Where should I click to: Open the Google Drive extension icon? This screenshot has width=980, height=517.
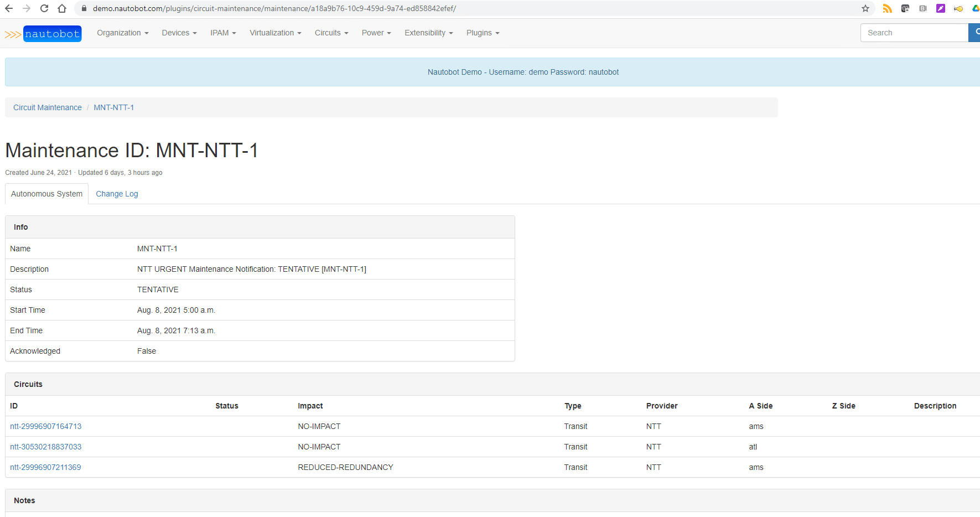point(976,8)
